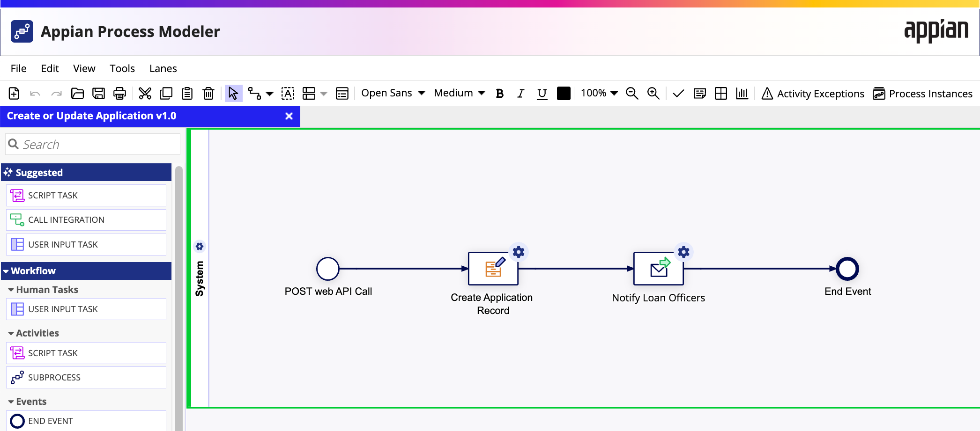Open the 100% zoom level dropdown
Image resolution: width=980 pixels, height=431 pixels.
599,93
